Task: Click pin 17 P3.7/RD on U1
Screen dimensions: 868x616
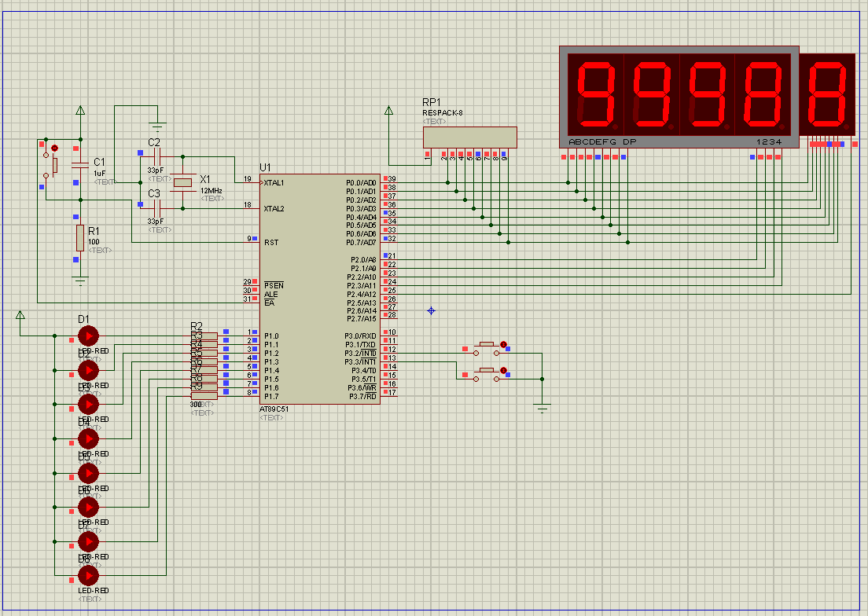Action: tap(388, 395)
